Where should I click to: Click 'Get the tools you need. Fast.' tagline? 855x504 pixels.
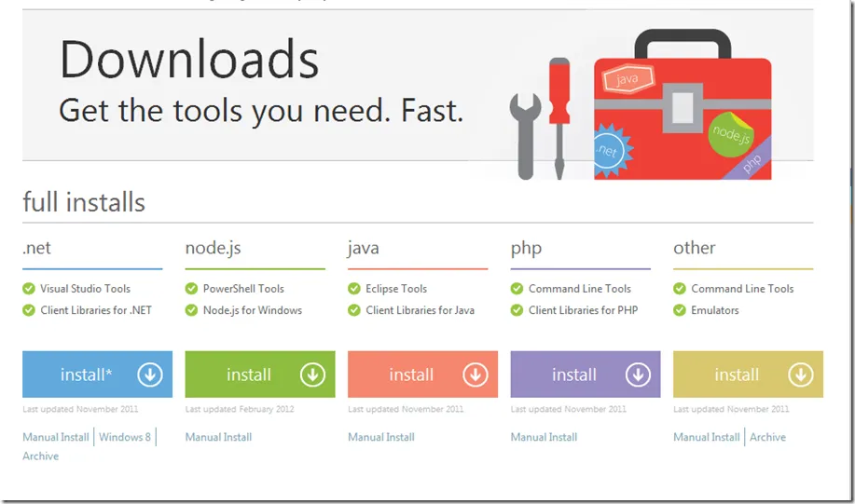261,112
